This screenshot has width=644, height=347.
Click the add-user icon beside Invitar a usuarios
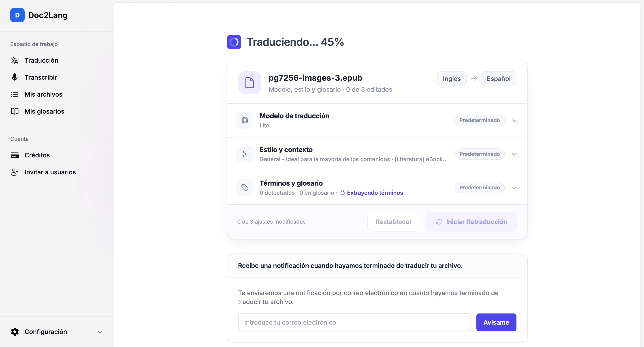coord(15,172)
